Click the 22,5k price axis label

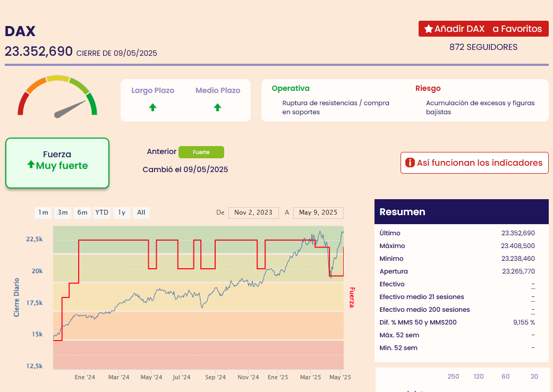(34, 239)
